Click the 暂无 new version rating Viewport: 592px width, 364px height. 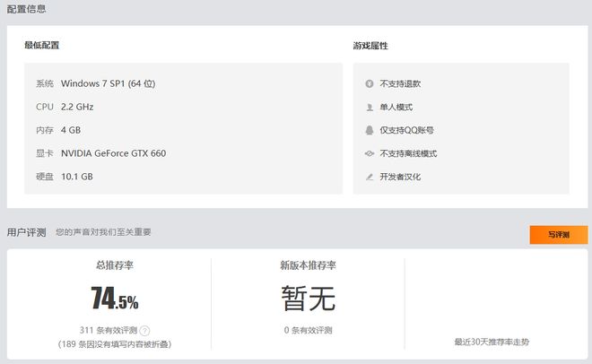click(x=308, y=296)
